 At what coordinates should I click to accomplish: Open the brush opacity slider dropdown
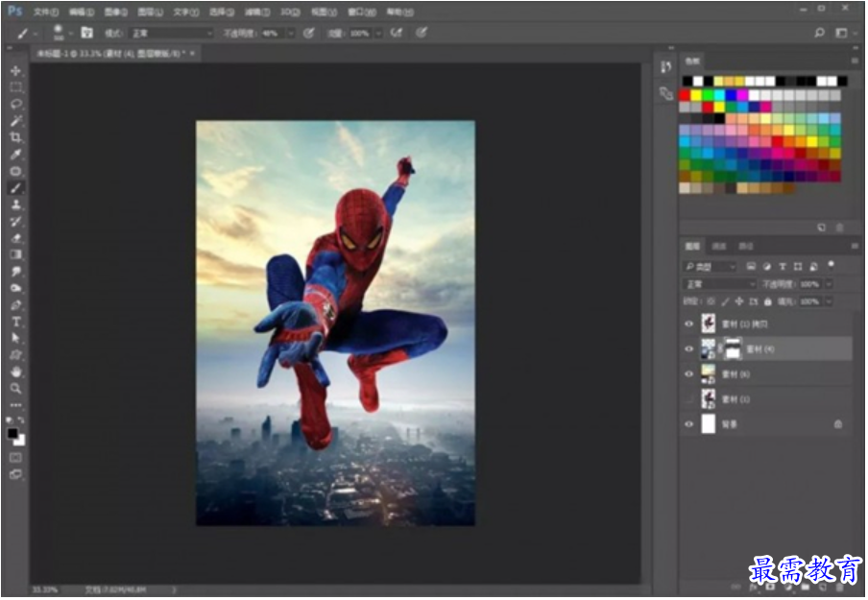291,34
